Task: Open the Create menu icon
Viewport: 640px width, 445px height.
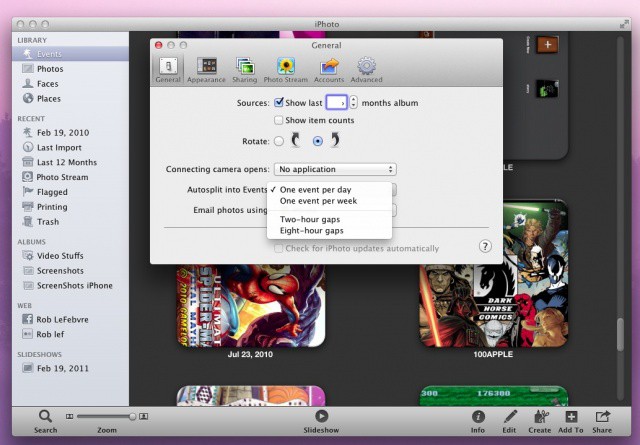Action: [541, 416]
